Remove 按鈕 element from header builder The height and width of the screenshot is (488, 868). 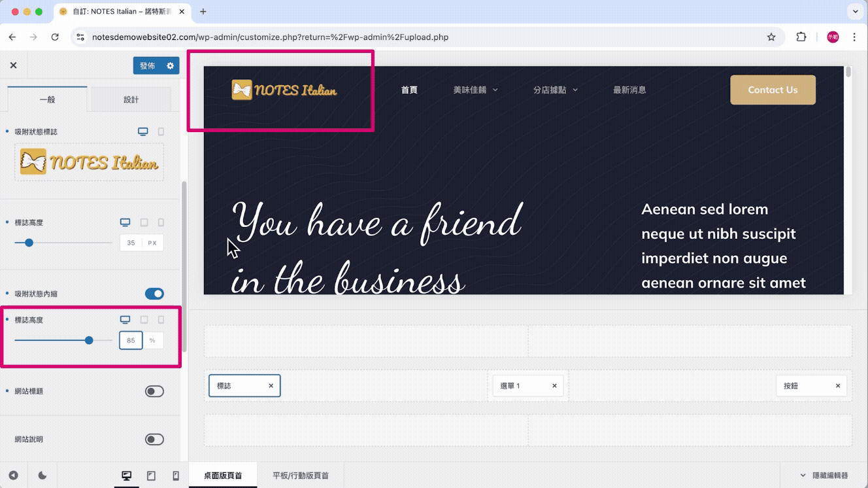click(x=837, y=386)
